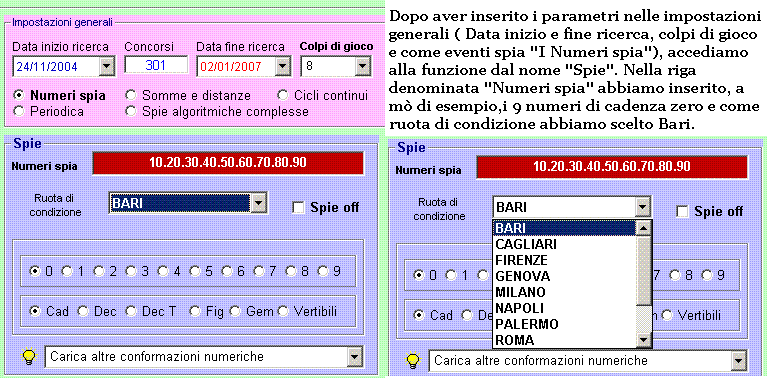Click the city list scrollbar thumb

[x=644, y=270]
